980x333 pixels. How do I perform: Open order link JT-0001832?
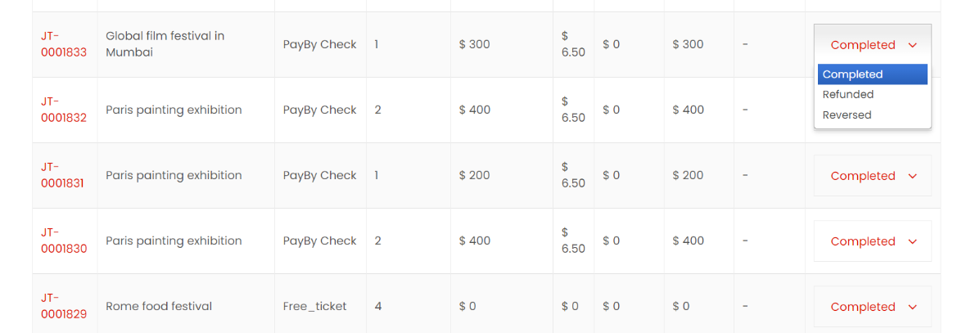(x=63, y=110)
